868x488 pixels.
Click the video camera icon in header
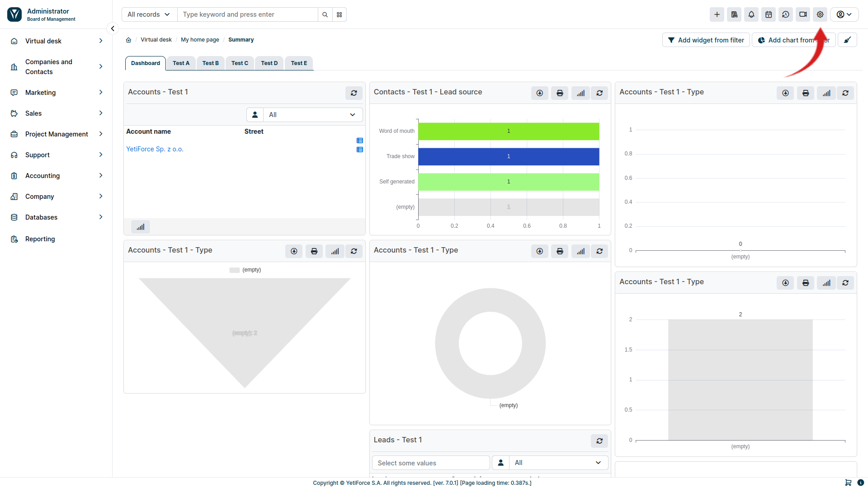[803, 14]
